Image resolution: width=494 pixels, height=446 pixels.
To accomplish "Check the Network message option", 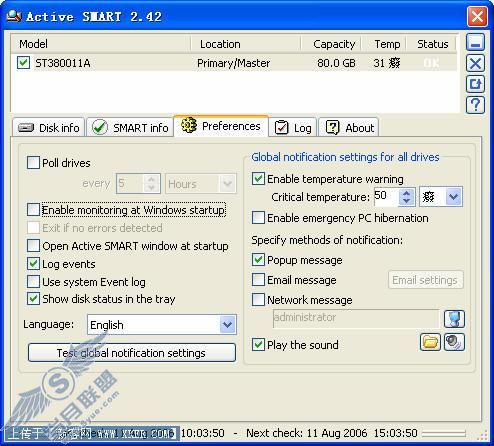I will [x=258, y=300].
